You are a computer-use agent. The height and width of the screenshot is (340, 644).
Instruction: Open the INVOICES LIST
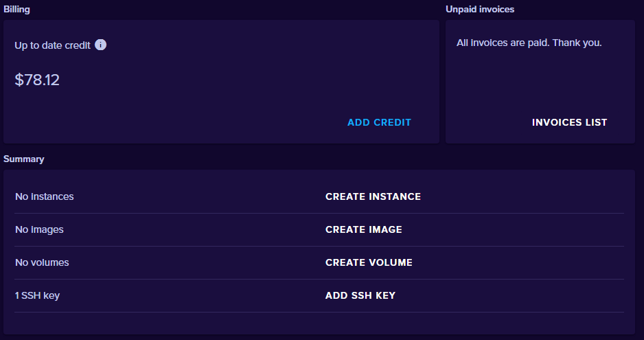click(x=569, y=122)
